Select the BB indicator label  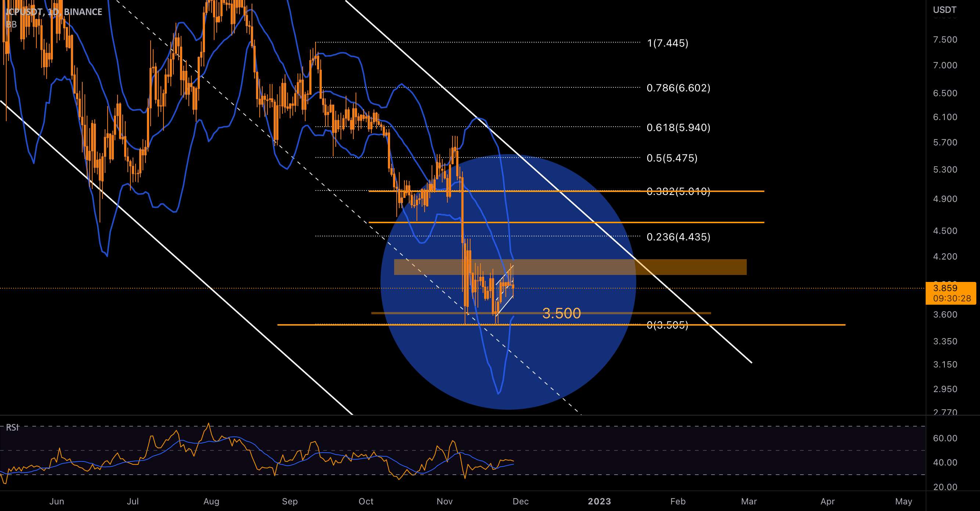coord(11,24)
